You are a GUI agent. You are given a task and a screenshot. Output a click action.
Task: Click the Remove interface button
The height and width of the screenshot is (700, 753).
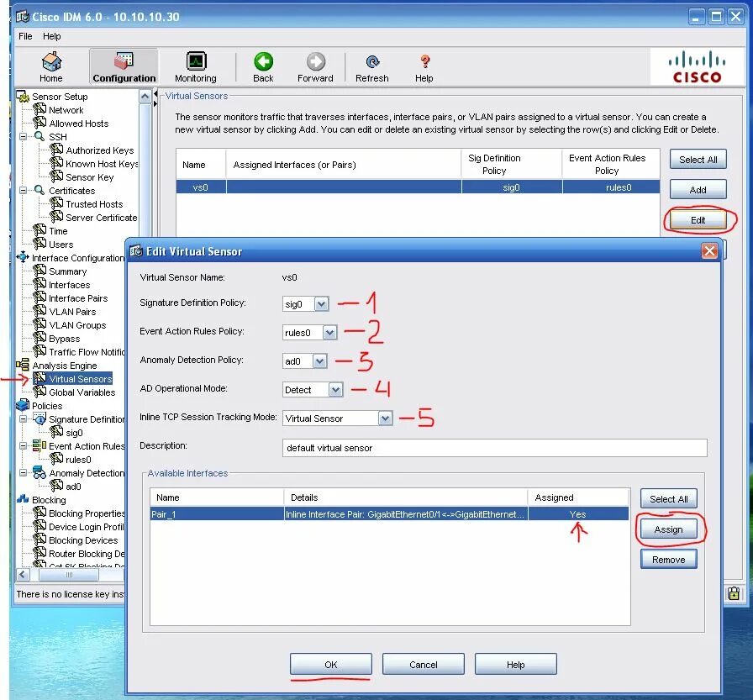tap(668, 560)
